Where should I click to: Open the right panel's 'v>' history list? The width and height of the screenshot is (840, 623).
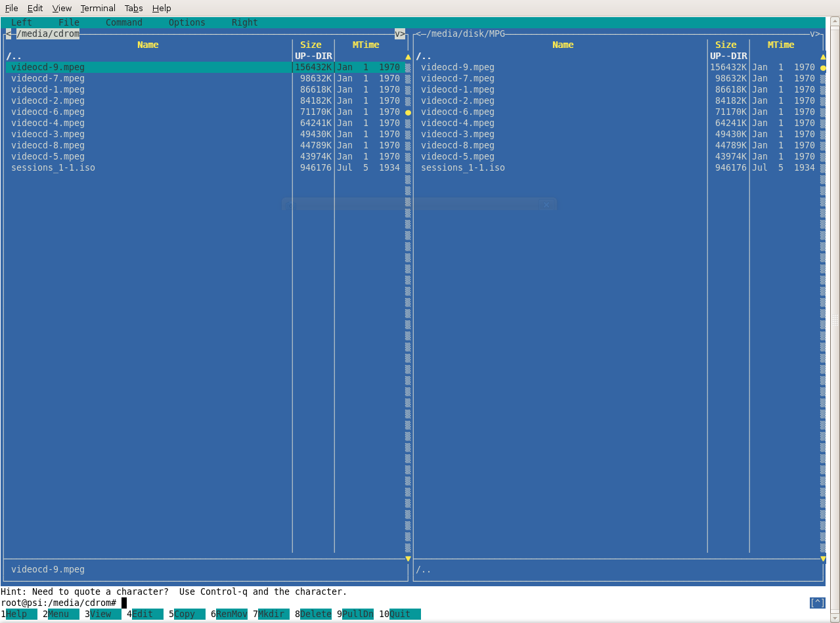(x=815, y=33)
